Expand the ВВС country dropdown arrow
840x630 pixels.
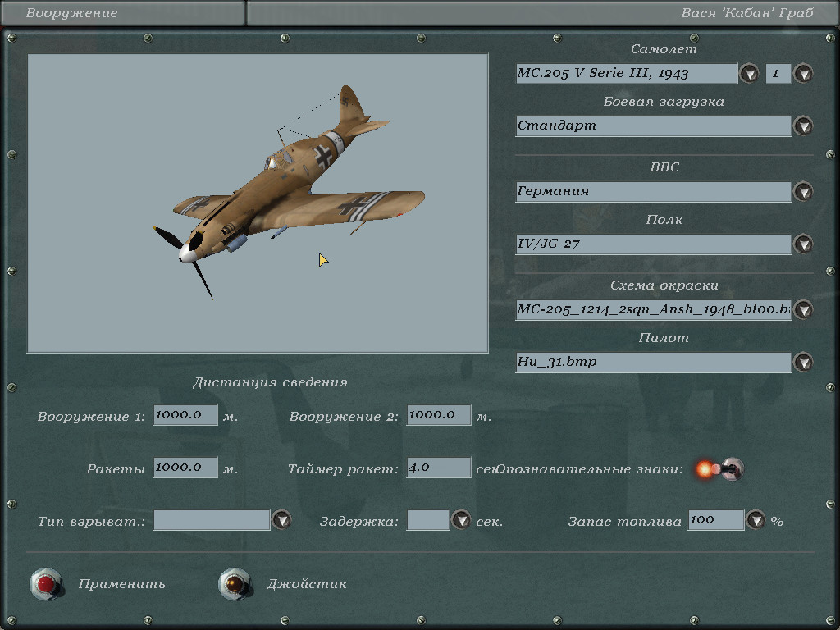point(803,192)
